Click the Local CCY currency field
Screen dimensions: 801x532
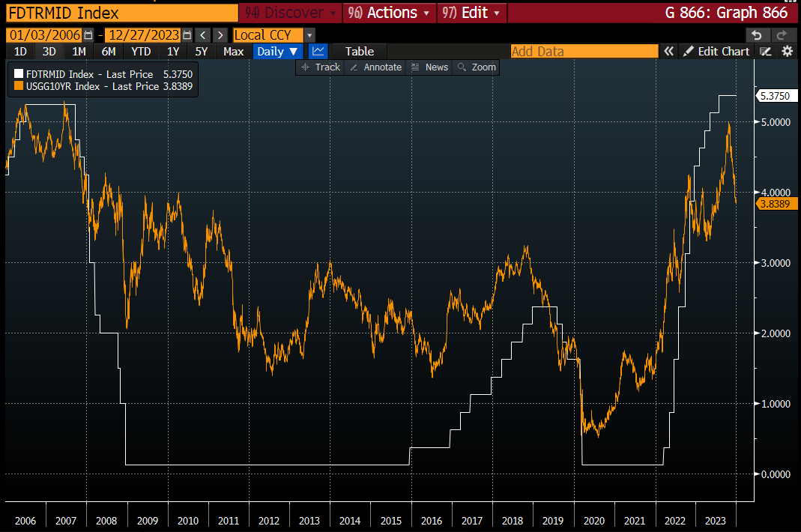coord(268,35)
